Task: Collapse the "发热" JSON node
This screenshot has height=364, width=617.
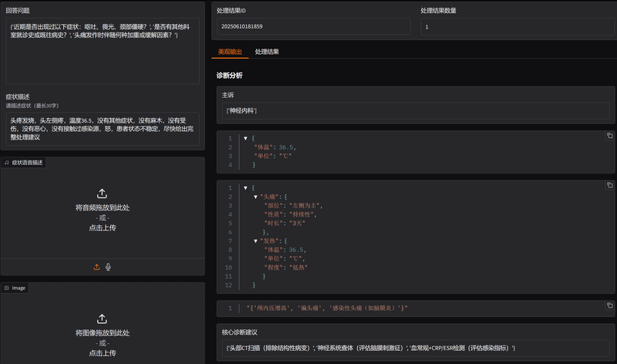Action: pyautogui.click(x=255, y=241)
